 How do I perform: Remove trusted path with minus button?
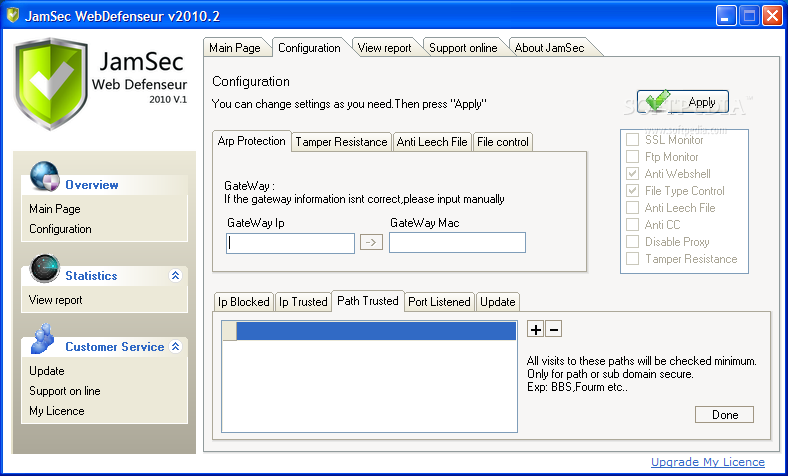(x=554, y=329)
